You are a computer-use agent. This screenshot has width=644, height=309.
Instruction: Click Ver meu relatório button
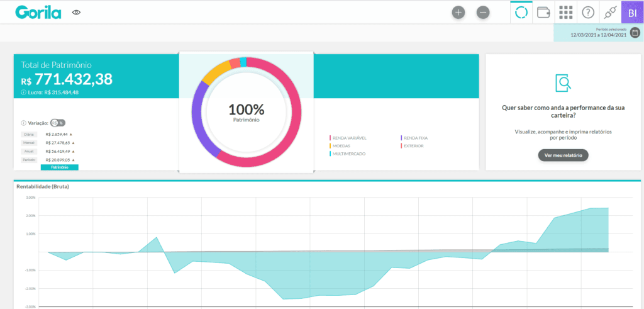tap(563, 155)
